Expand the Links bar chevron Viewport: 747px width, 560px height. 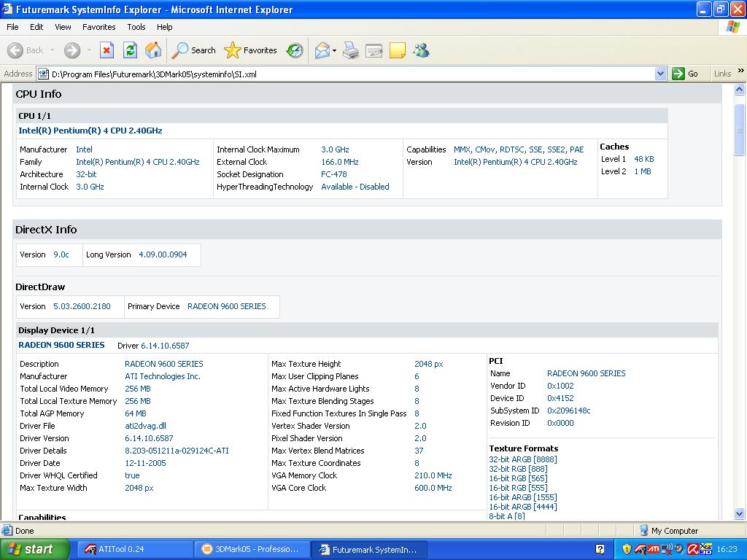click(741, 71)
